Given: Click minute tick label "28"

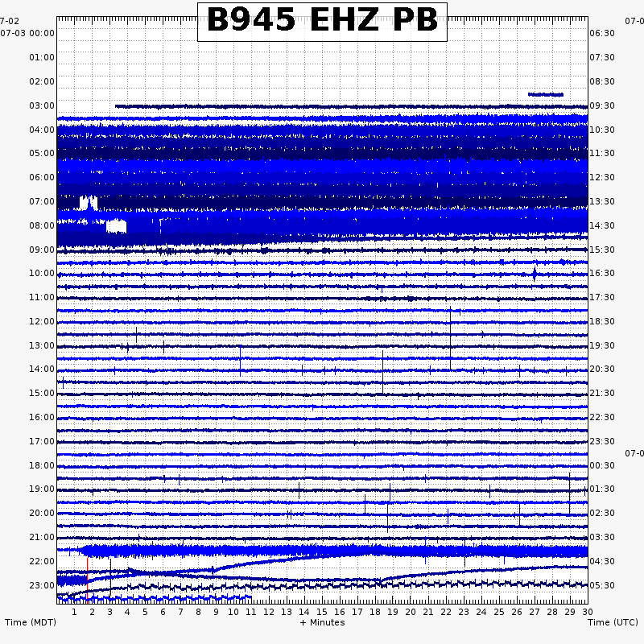Looking at the screenshot, I should click(x=552, y=612).
